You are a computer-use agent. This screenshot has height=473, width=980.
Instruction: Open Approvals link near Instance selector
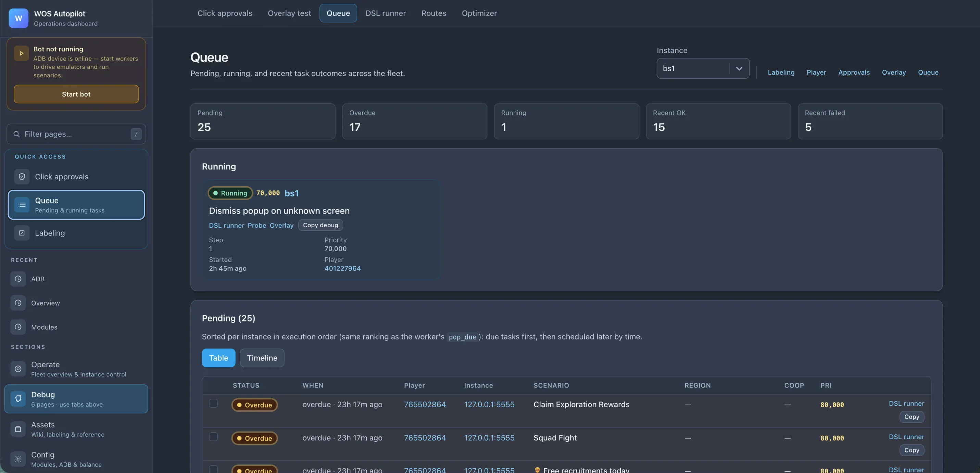coord(854,72)
